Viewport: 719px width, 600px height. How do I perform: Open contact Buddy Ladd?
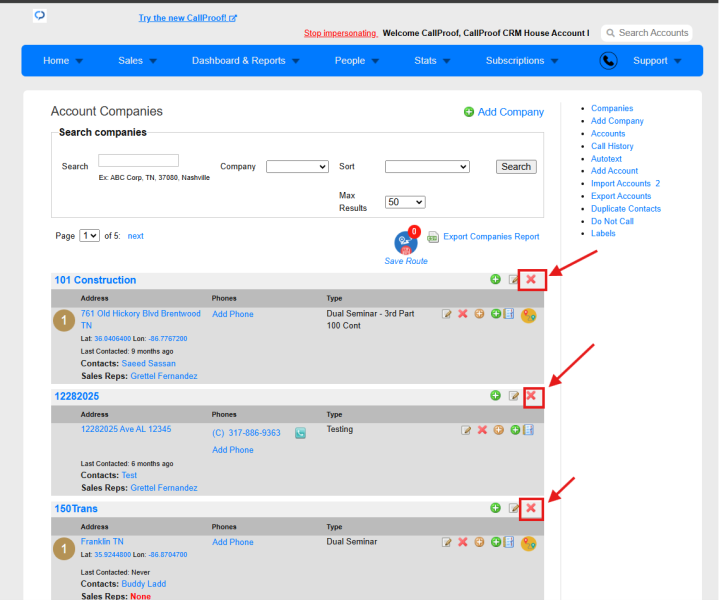pos(144,584)
